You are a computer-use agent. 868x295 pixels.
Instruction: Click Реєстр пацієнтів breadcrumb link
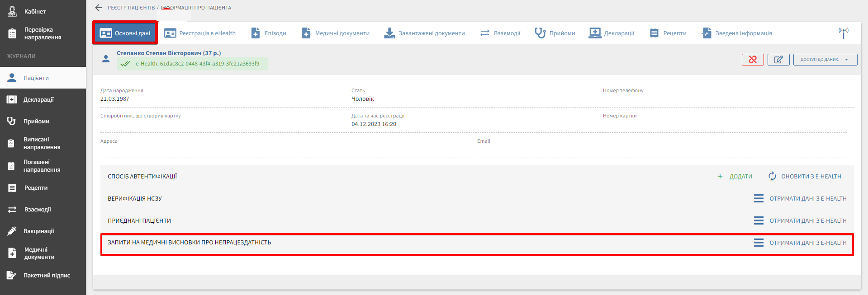click(131, 8)
